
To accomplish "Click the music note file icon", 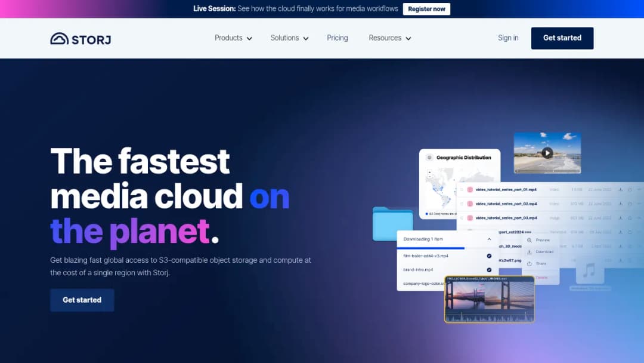I will click(x=589, y=270).
